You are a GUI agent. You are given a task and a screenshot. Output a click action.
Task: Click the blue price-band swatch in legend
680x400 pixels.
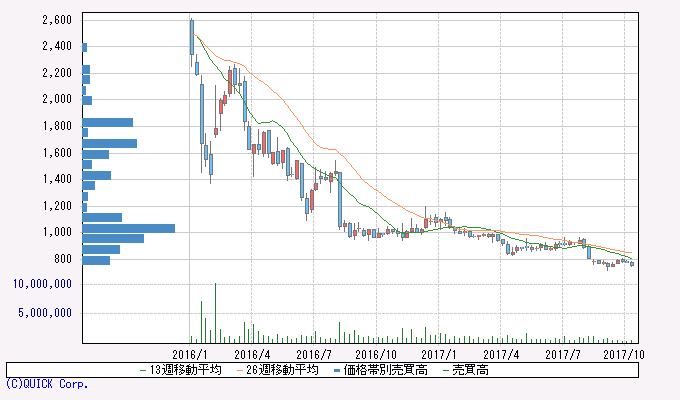coord(337,370)
